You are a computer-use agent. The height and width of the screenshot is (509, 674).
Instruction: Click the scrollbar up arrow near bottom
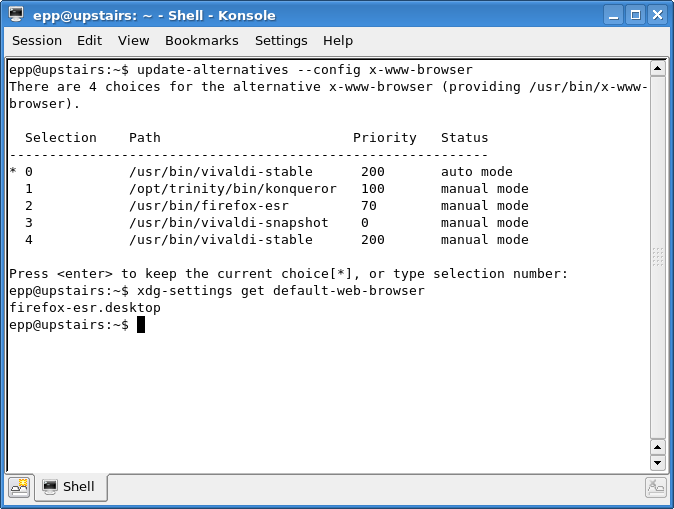pyautogui.click(x=657, y=448)
